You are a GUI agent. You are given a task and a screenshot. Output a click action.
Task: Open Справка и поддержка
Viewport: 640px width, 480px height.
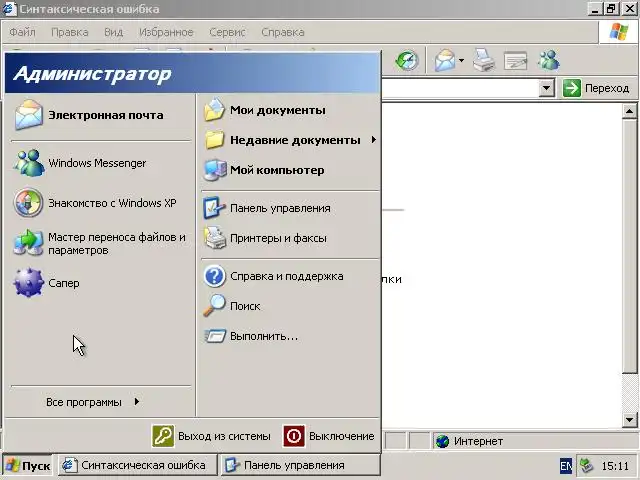point(291,276)
